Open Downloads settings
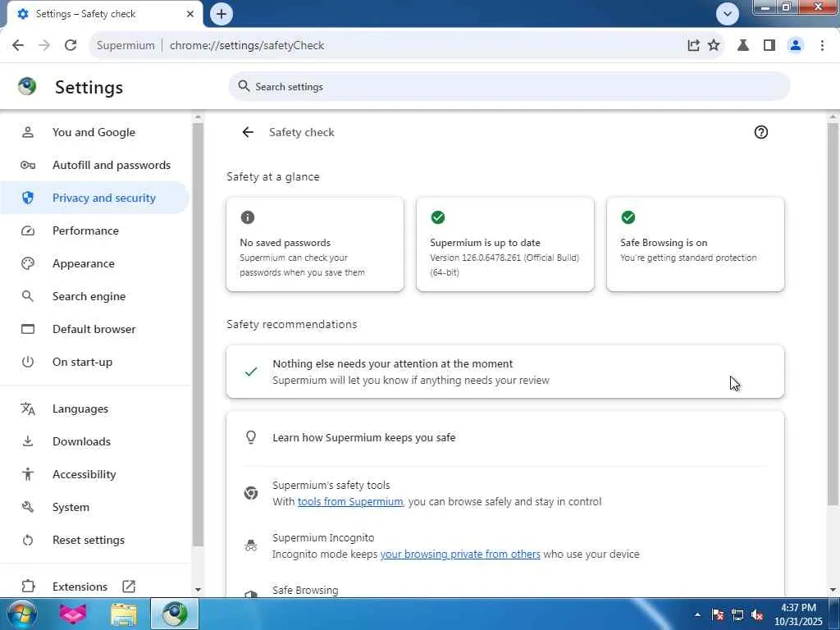 (x=94, y=441)
